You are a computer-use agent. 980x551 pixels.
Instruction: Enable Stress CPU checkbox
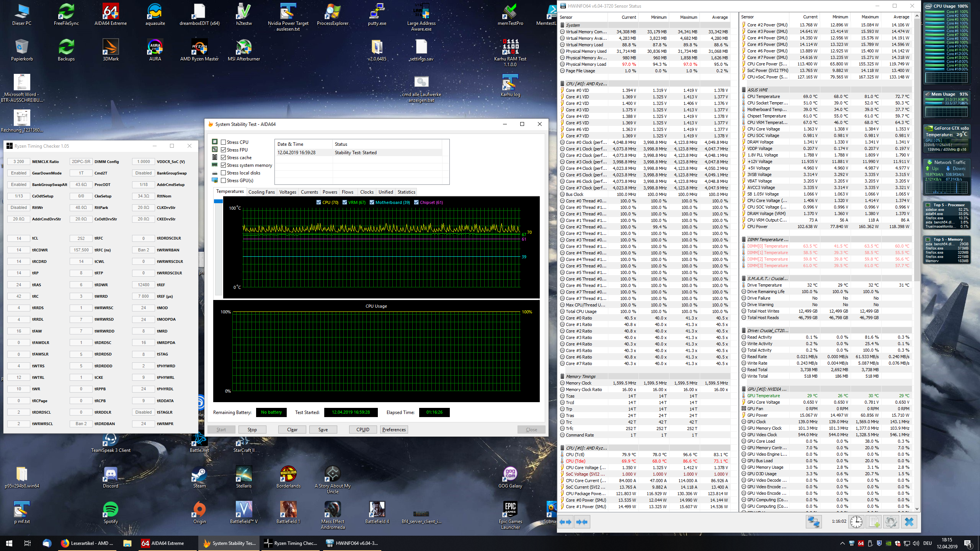tap(223, 142)
